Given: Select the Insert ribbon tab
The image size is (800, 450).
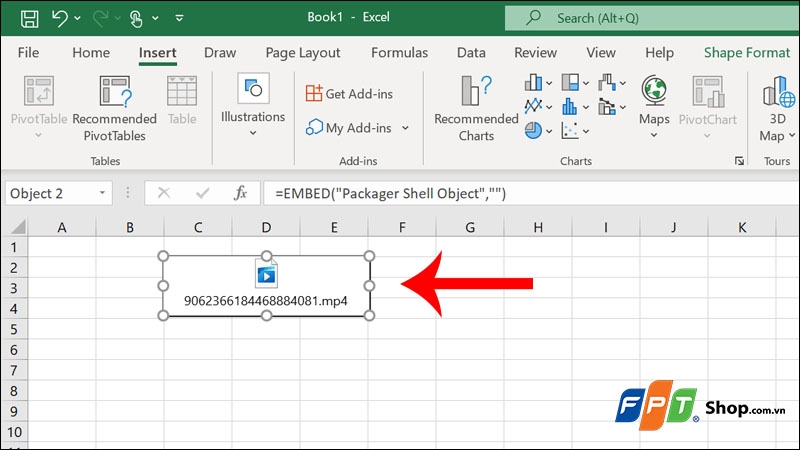Looking at the screenshot, I should [158, 53].
